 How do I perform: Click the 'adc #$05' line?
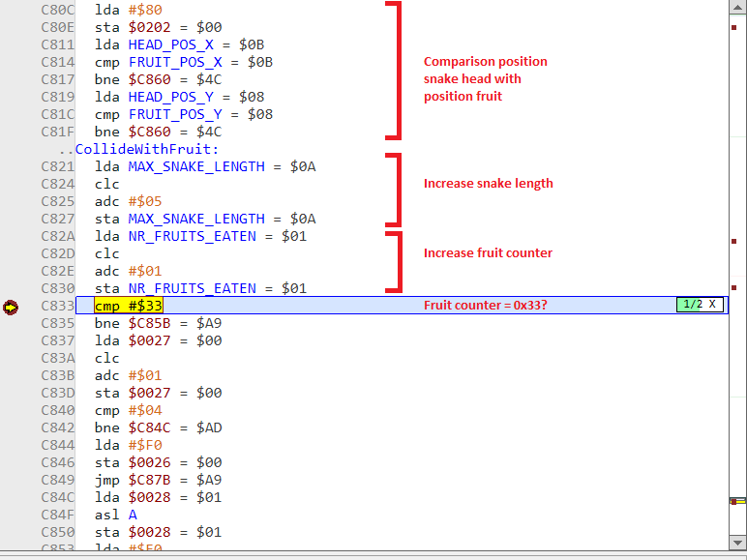pyautogui.click(x=128, y=201)
